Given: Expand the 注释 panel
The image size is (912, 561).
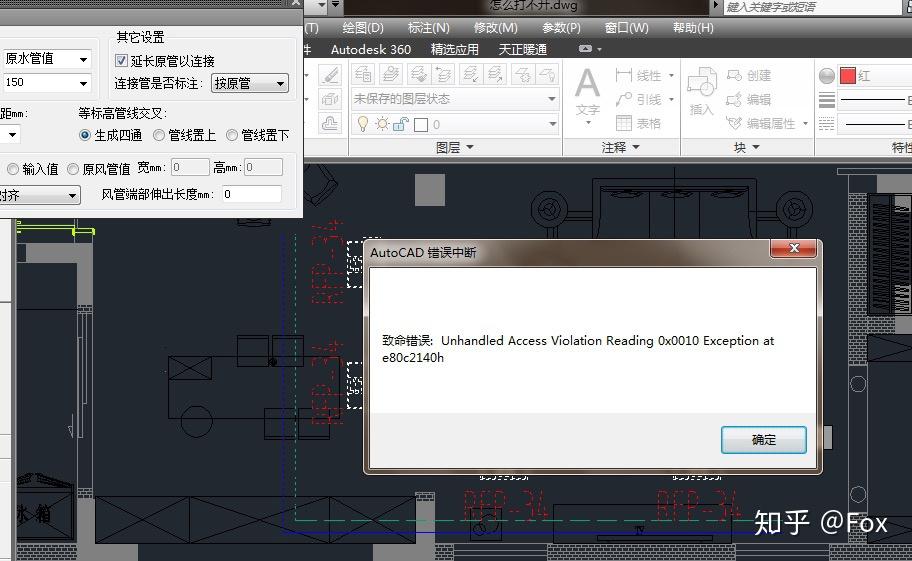Looking at the screenshot, I should point(621,147).
